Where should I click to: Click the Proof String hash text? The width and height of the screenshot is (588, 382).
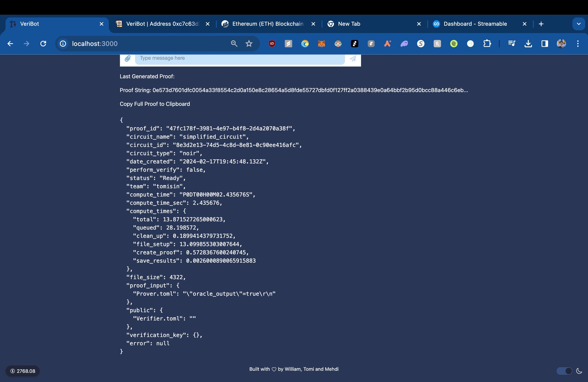tap(310, 90)
